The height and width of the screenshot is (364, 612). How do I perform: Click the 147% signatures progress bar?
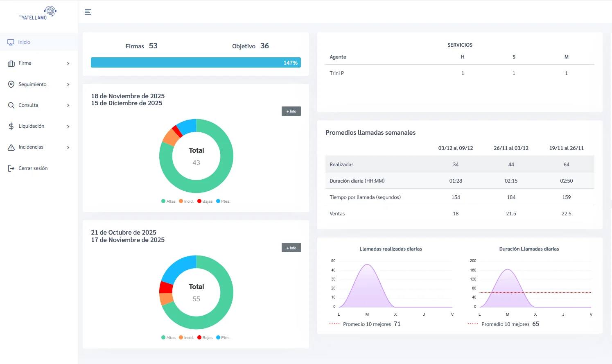point(196,63)
